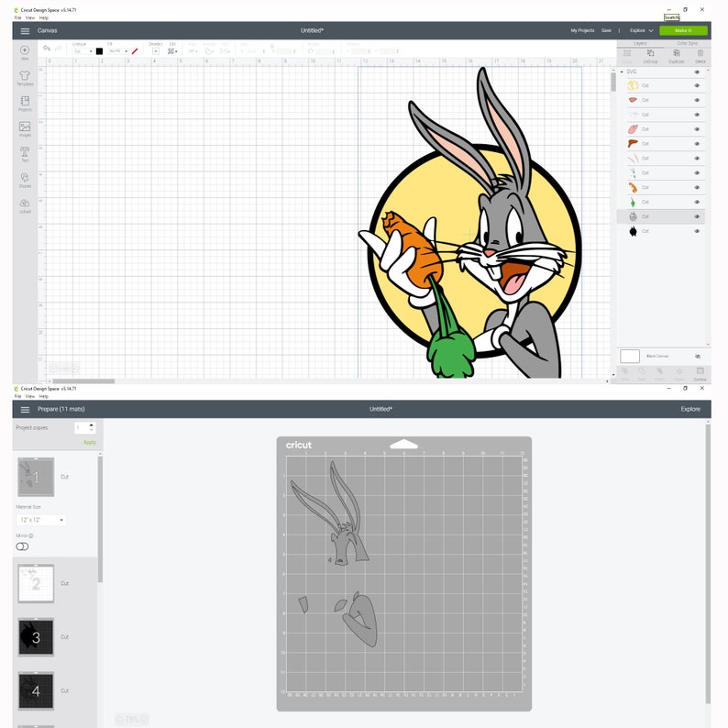The width and height of the screenshot is (728, 728).
Task: Hide the brown mouth Cut layer
Action: pyautogui.click(x=697, y=144)
